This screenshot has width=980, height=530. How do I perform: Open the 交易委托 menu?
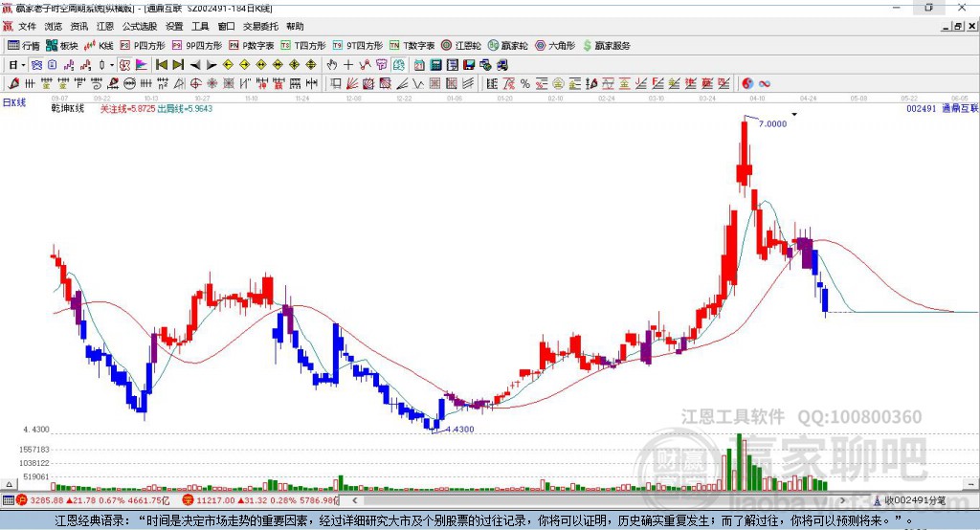[260, 26]
